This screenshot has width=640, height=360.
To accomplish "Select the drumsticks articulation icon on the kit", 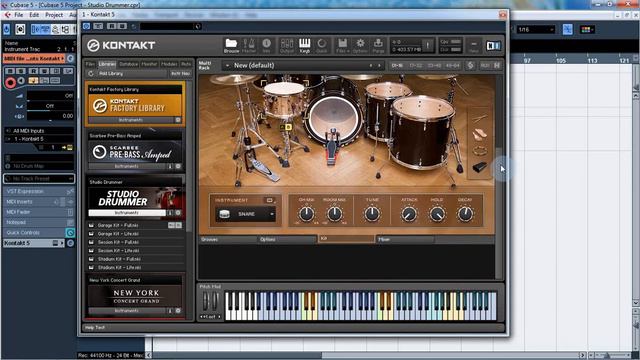I will pyautogui.click(x=480, y=118).
